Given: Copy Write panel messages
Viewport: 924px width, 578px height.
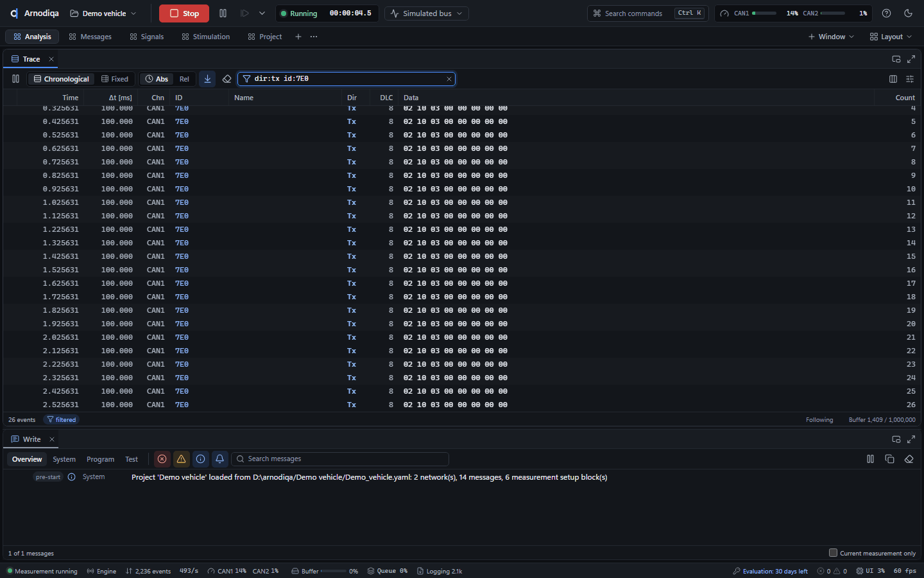Looking at the screenshot, I should [x=889, y=459].
